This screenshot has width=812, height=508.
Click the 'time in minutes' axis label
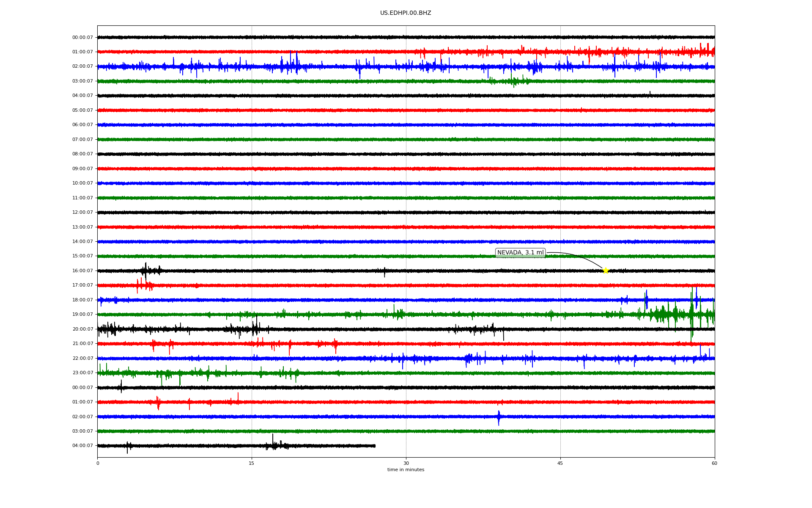tap(406, 470)
